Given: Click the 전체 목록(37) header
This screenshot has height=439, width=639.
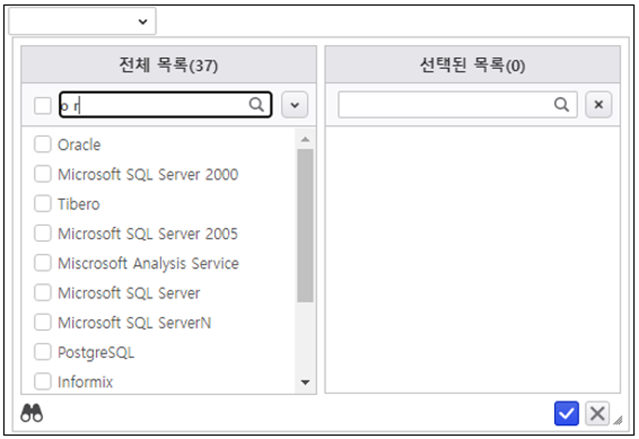Looking at the screenshot, I should [169, 65].
